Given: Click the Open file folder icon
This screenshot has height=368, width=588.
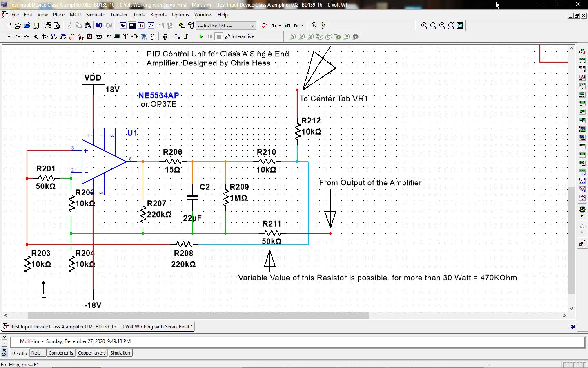Looking at the screenshot, I should pyautogui.click(x=18, y=25).
